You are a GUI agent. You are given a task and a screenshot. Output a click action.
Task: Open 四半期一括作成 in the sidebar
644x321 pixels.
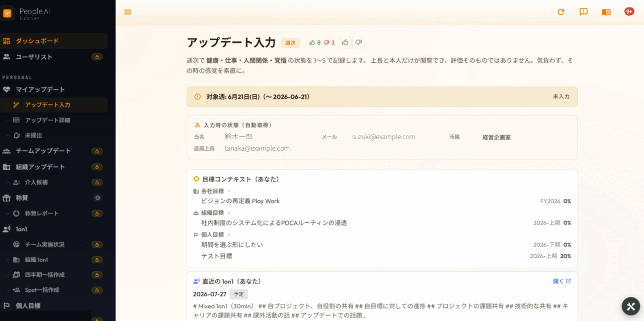point(54,275)
